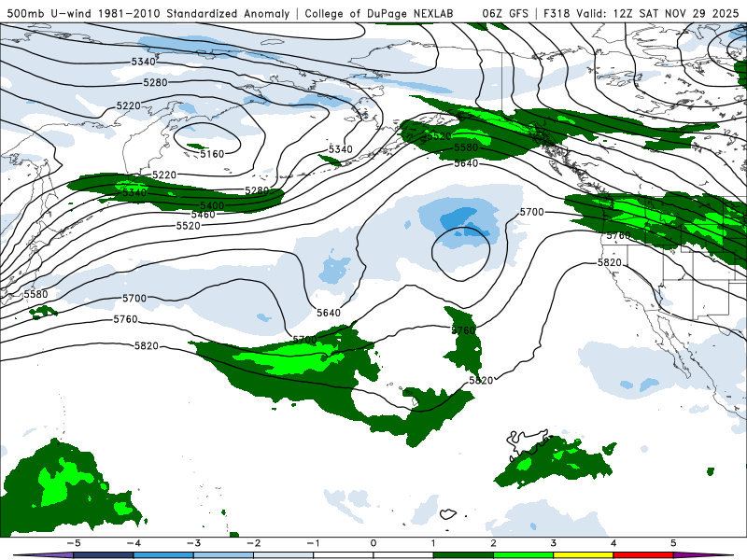Screen dimensions: 747x560
Task: Click the medium blue -4 to -3 colorbar segment
Action: tap(163, 555)
